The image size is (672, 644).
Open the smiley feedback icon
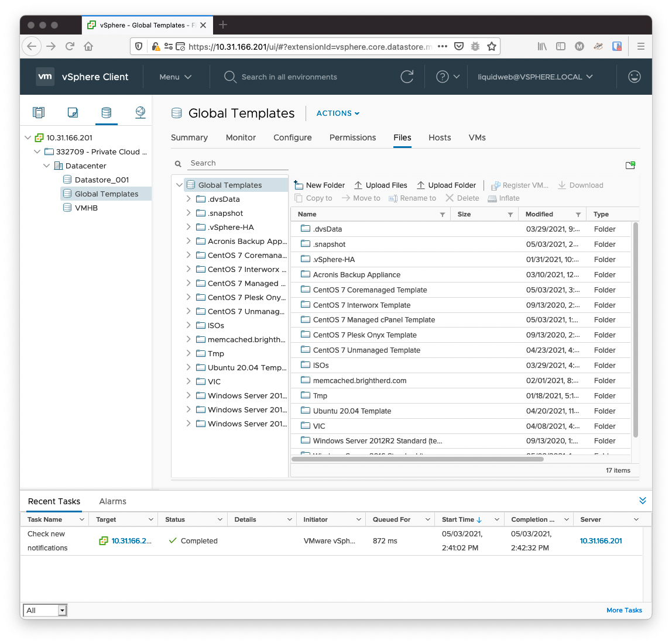[x=634, y=77]
